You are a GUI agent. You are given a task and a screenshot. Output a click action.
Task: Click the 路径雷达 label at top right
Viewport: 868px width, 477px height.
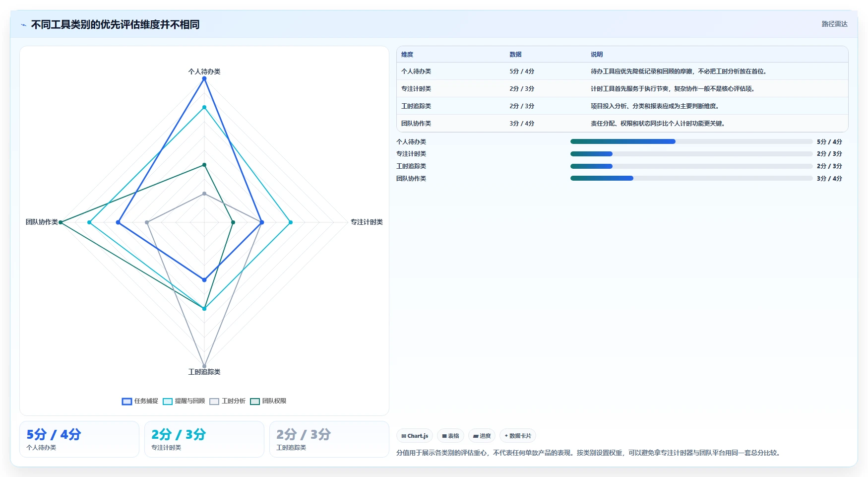tap(834, 24)
